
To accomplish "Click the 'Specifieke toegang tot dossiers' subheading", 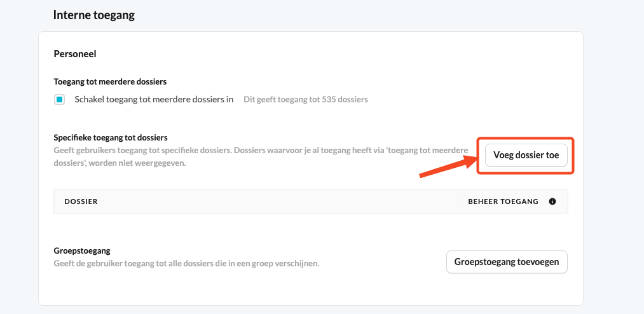I will [111, 137].
